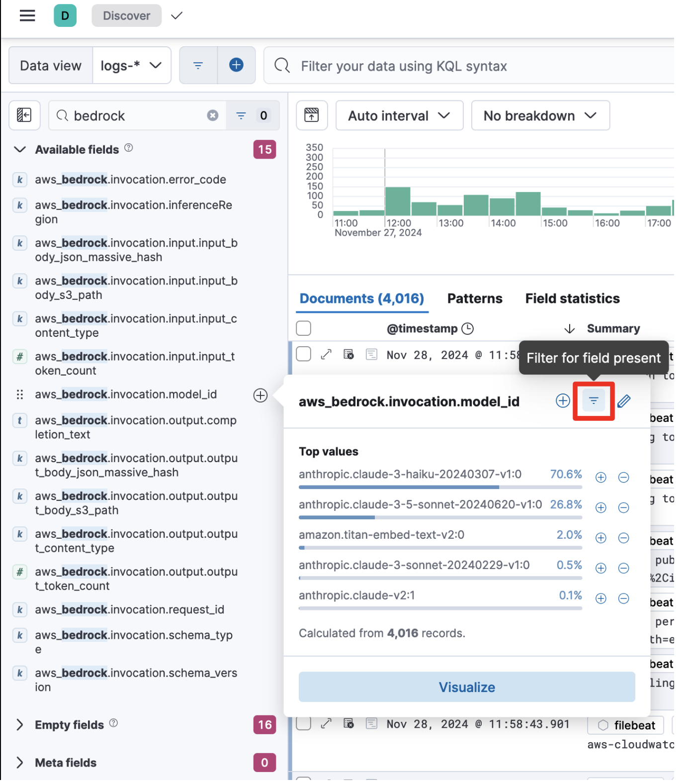Filter for model_id field present
690x784 pixels.
point(594,400)
